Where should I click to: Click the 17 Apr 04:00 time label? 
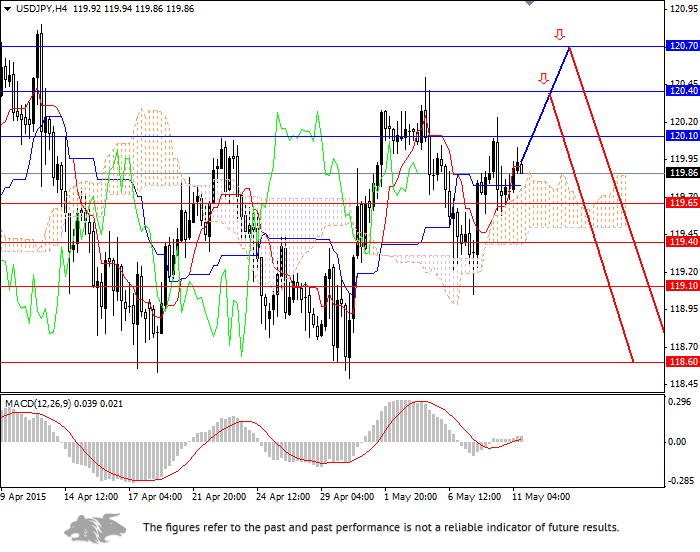pos(155,497)
